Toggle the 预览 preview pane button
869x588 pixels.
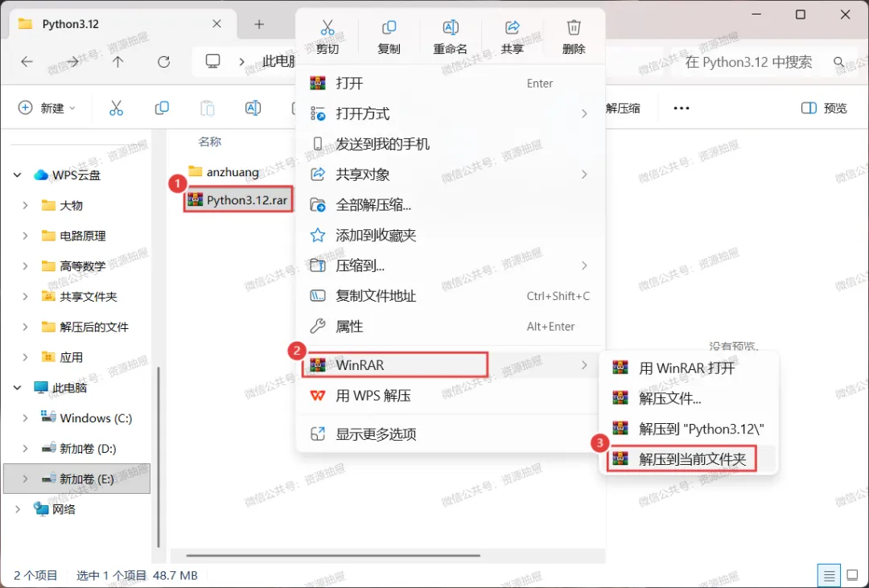[x=824, y=108]
